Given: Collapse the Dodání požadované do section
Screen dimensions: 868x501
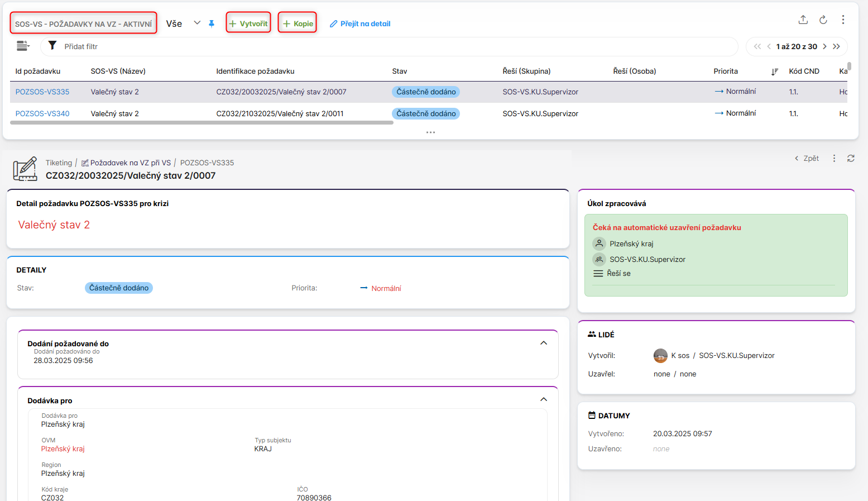Looking at the screenshot, I should pyautogui.click(x=543, y=343).
